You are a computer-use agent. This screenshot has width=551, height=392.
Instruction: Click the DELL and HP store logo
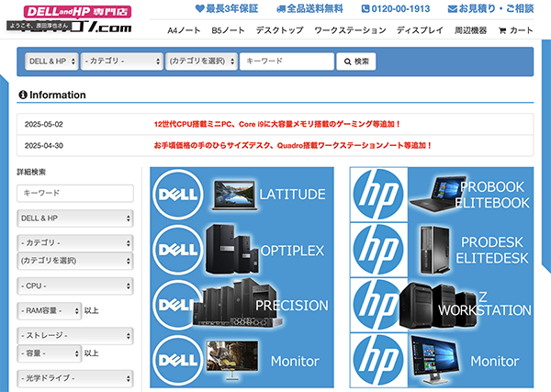[77, 19]
